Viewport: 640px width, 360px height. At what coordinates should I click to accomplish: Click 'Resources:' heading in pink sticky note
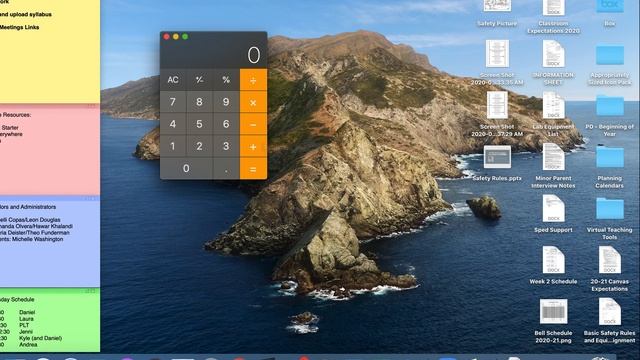(x=17, y=115)
